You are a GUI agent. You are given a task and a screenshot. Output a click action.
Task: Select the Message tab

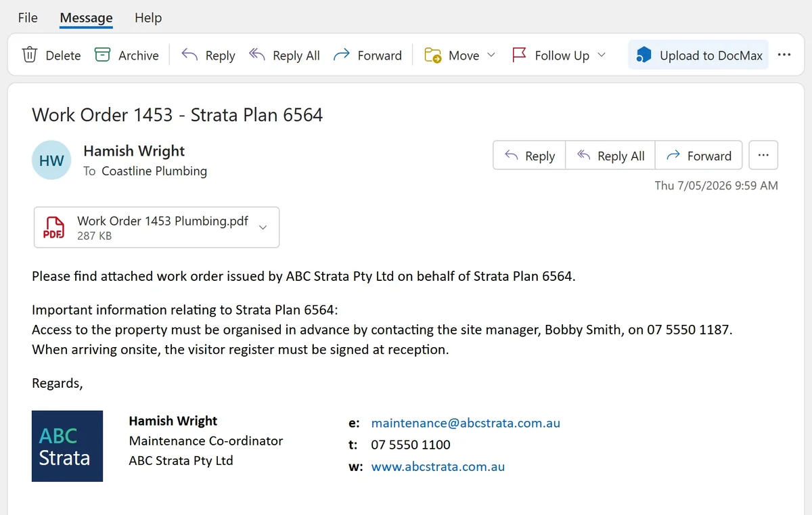tap(86, 18)
